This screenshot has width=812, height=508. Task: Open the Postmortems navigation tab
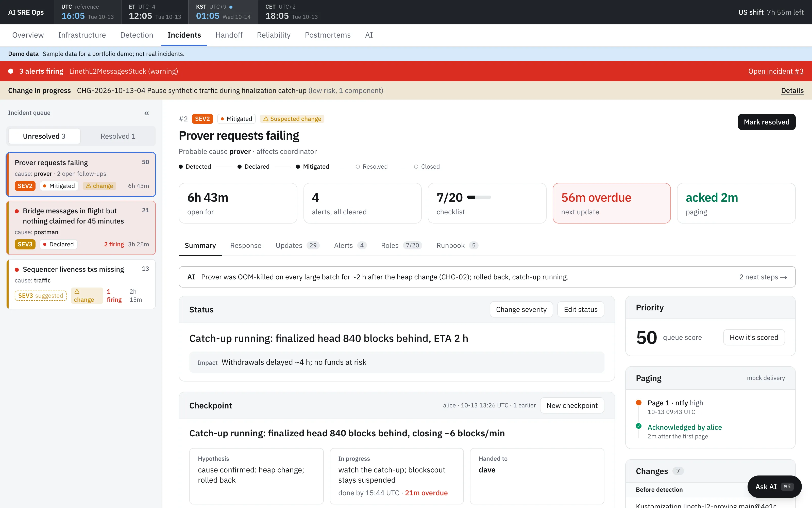click(328, 35)
